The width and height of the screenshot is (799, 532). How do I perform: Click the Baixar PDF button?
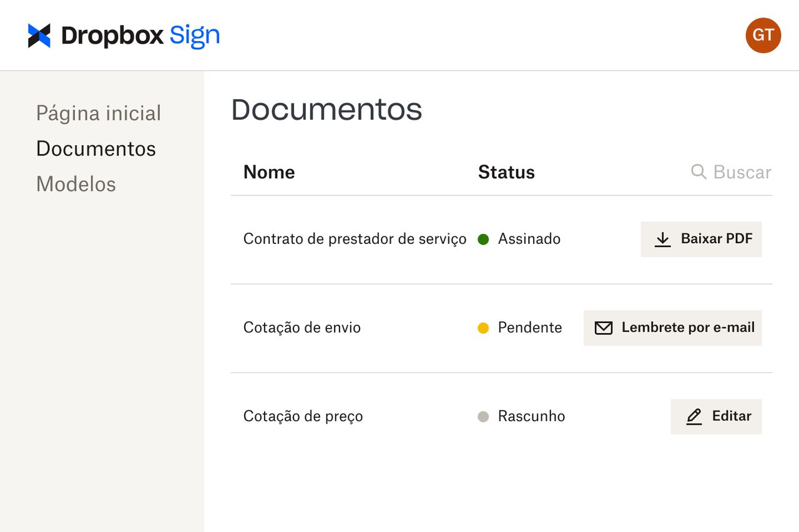click(700, 239)
